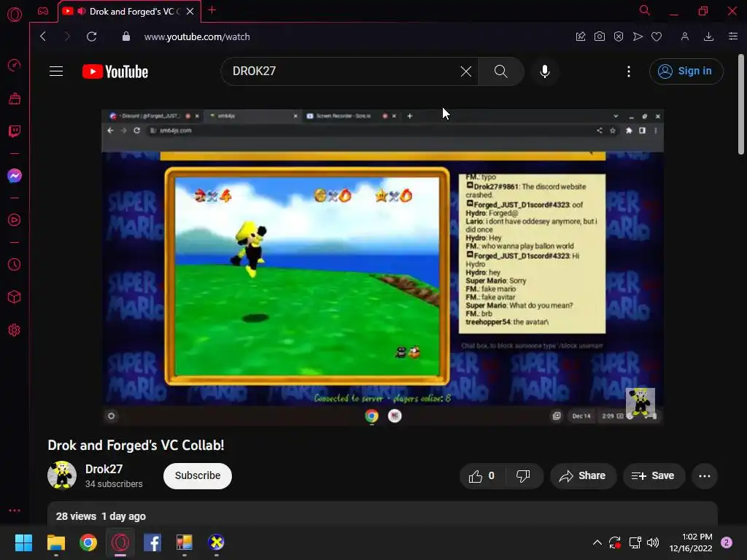Open YouTube guide hamburger menu

(x=56, y=71)
